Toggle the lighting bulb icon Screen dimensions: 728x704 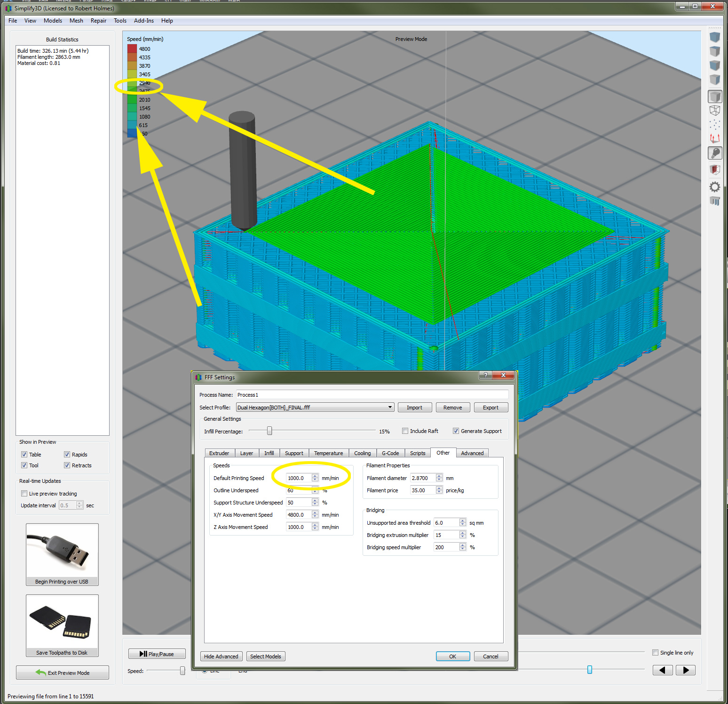[715, 153]
